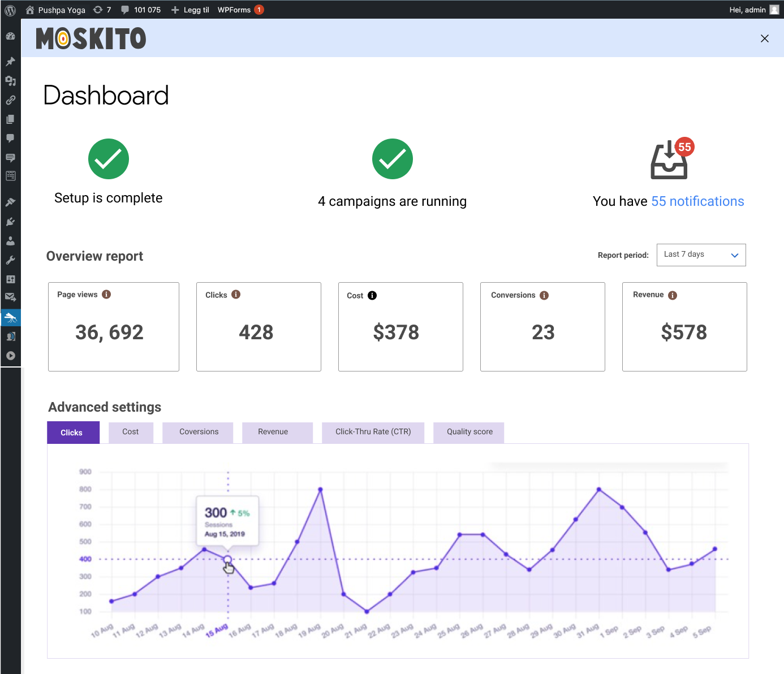Open Settings via the sliders icon
The width and height of the screenshot is (784, 674).
pos(10,279)
